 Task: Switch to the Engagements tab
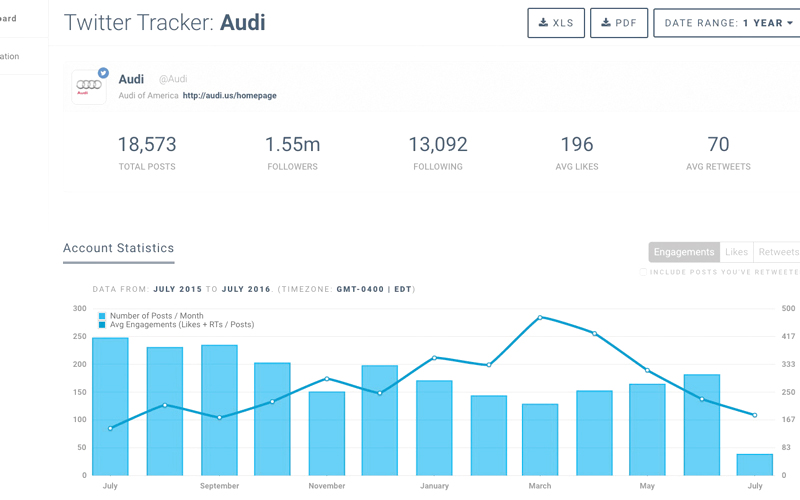684,252
